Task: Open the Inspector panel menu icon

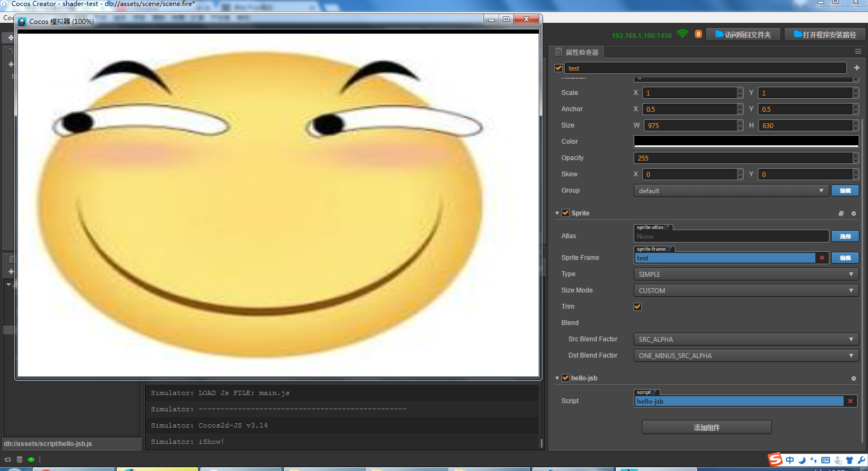Action: 858,52
